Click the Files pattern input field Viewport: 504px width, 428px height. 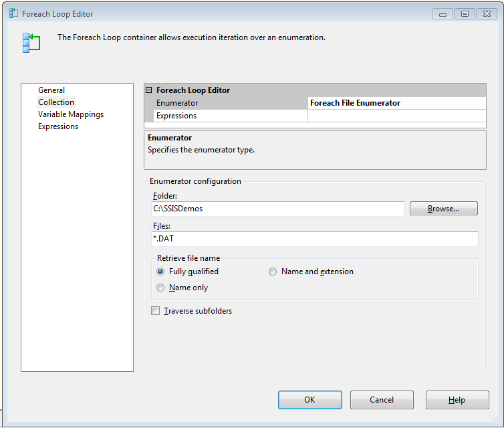pyautogui.click(x=314, y=239)
